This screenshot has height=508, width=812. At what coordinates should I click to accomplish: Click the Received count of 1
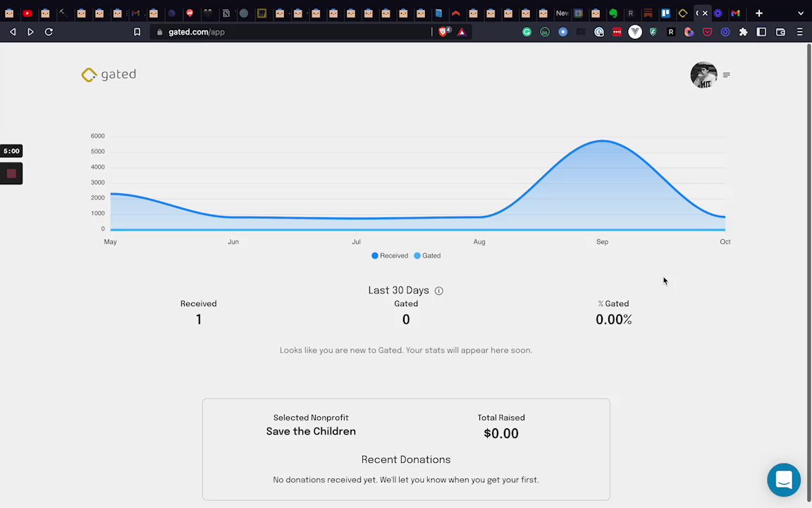pos(198,320)
